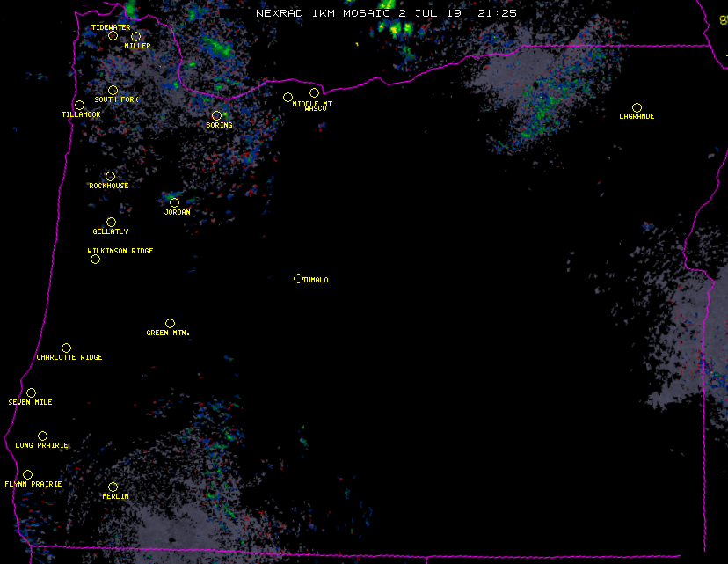Click the Long Prairie station circle
Image resolution: width=728 pixels, height=564 pixels.
coord(42,436)
